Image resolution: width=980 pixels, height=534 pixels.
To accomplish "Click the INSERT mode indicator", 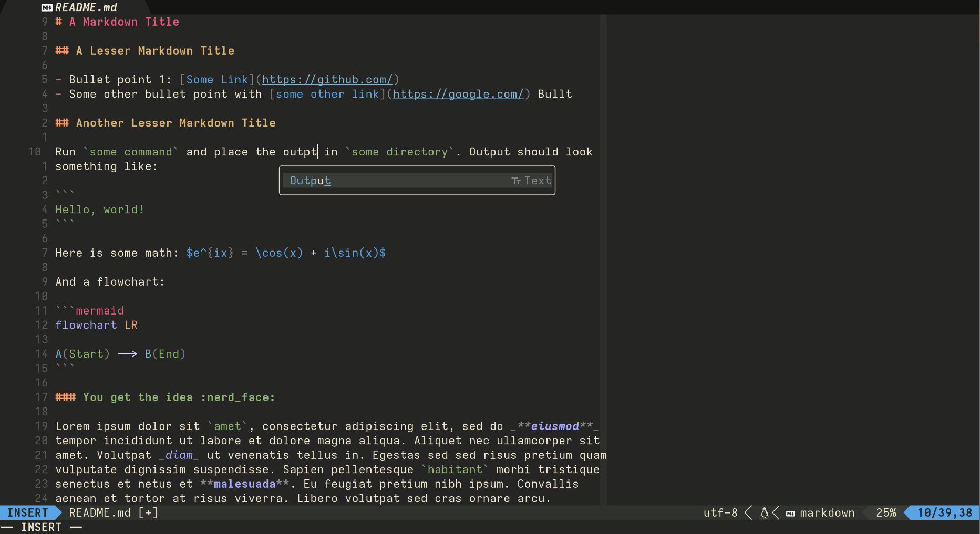I will tap(26, 513).
